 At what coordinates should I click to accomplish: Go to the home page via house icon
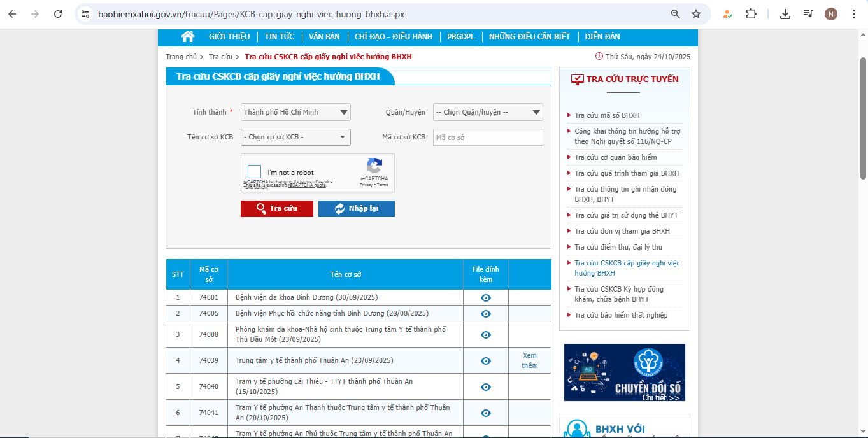[x=187, y=36]
